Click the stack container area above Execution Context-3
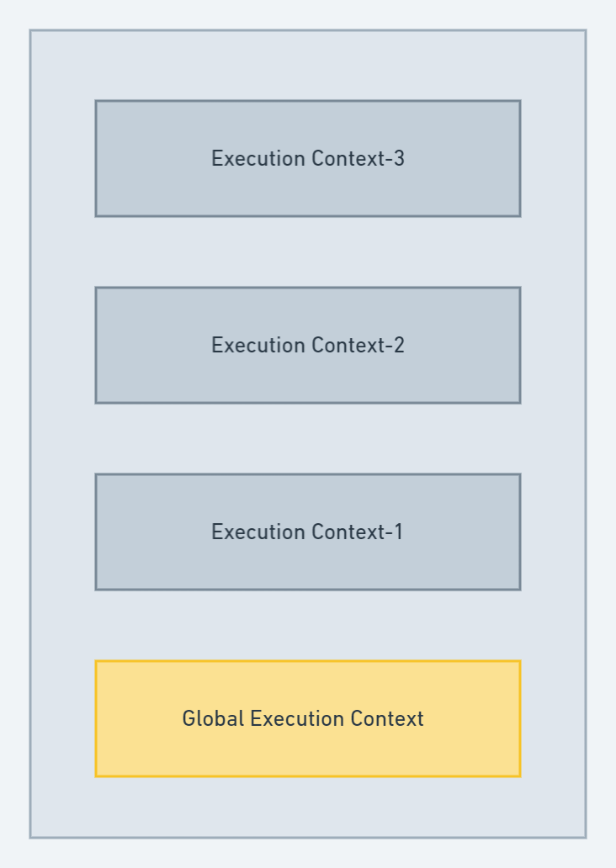616x868 pixels. tap(307, 66)
